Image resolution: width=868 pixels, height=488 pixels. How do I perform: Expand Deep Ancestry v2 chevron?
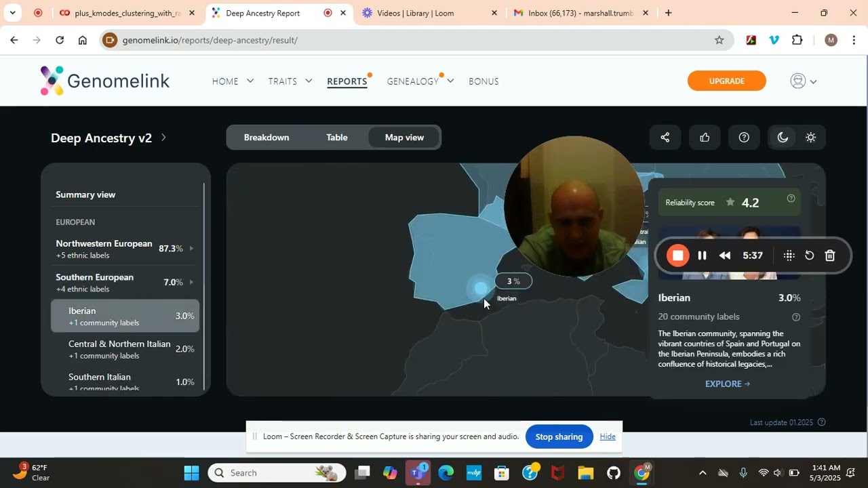point(163,138)
